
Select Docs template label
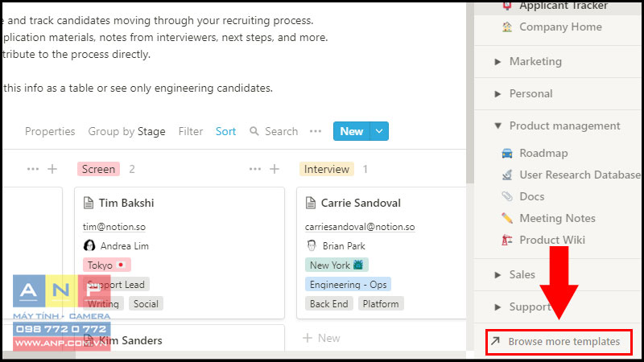pos(532,196)
